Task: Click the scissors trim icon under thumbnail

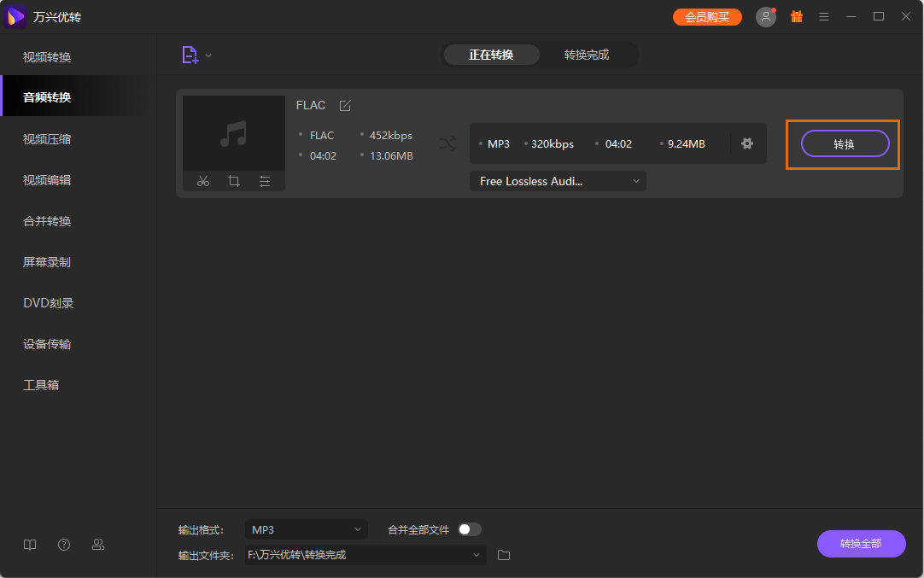Action: (x=203, y=181)
